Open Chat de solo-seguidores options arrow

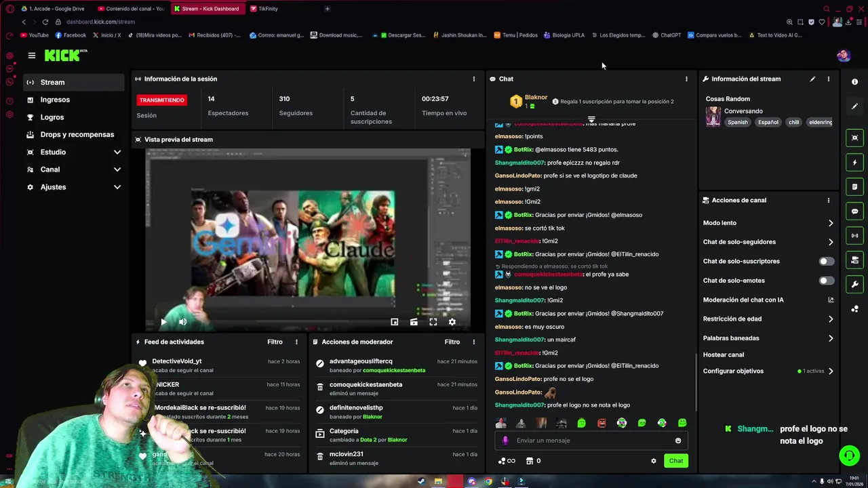[831, 242]
